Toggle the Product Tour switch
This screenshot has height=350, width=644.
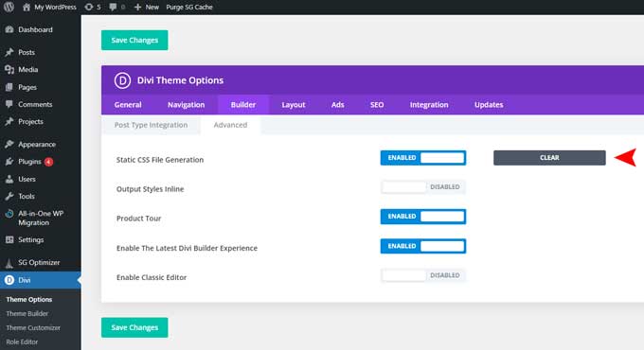(423, 217)
